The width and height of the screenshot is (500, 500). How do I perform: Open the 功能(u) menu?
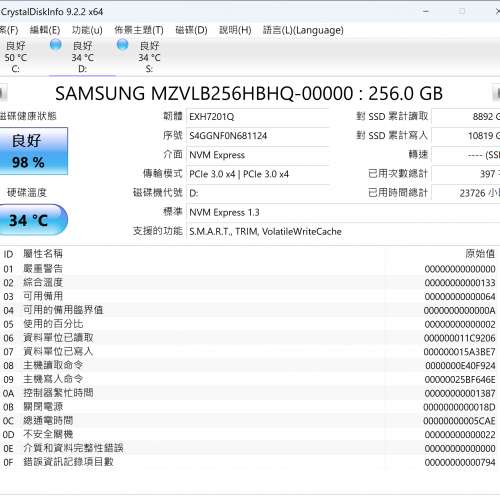pos(87,30)
